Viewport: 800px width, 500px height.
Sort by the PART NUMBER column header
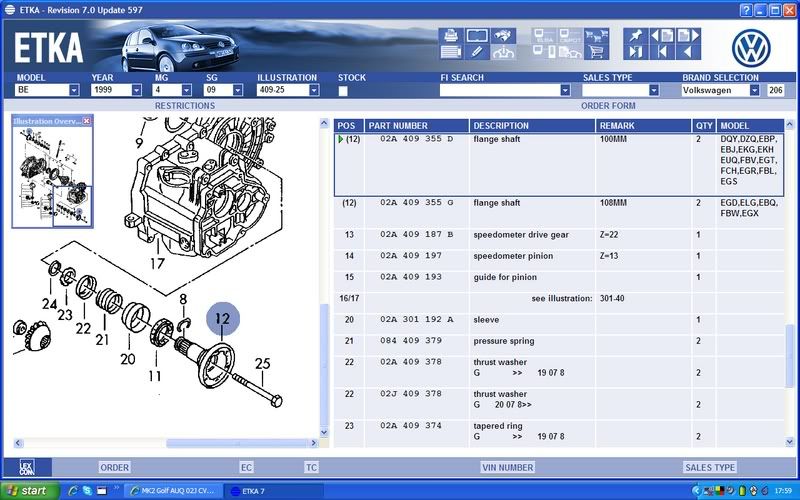tap(417, 126)
